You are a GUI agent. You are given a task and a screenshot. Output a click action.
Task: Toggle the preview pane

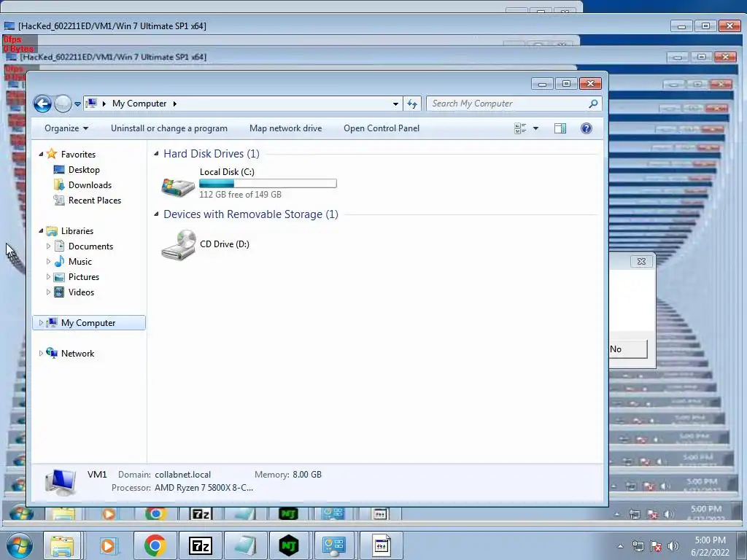click(x=560, y=128)
